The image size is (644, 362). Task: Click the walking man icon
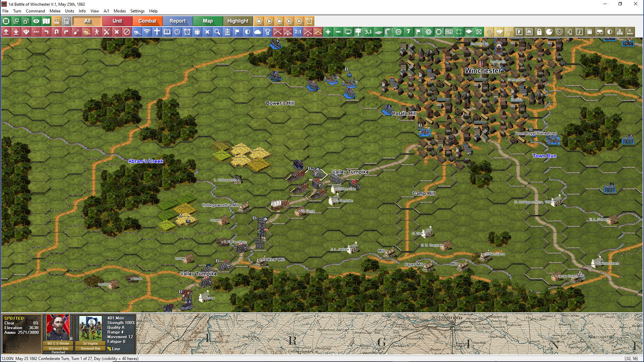pyautogui.click(x=97, y=32)
